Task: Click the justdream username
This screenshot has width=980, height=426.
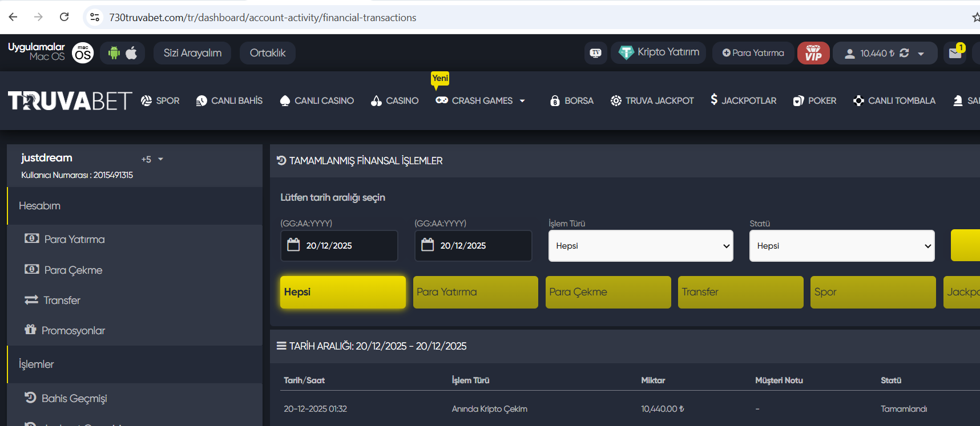Action: [x=47, y=158]
